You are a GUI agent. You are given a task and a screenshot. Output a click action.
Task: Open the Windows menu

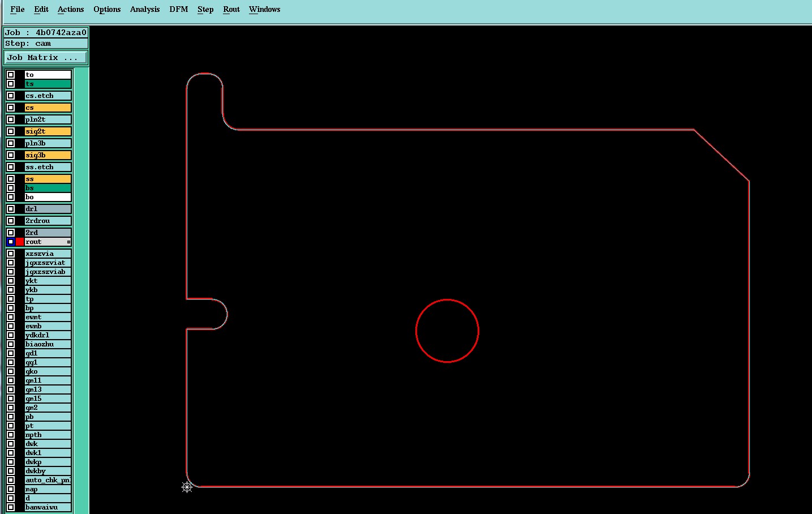[x=265, y=10]
